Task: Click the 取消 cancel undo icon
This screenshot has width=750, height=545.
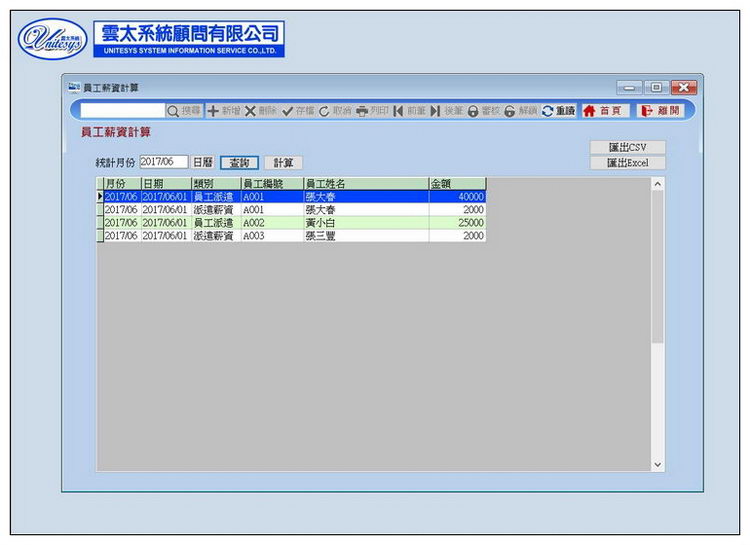Action: pos(324,111)
